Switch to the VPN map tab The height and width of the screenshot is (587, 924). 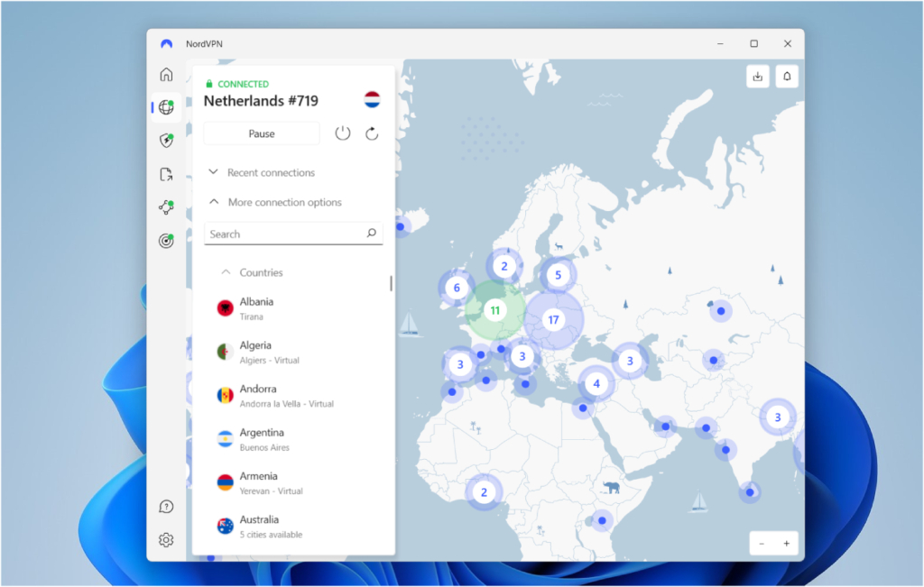coord(166,107)
